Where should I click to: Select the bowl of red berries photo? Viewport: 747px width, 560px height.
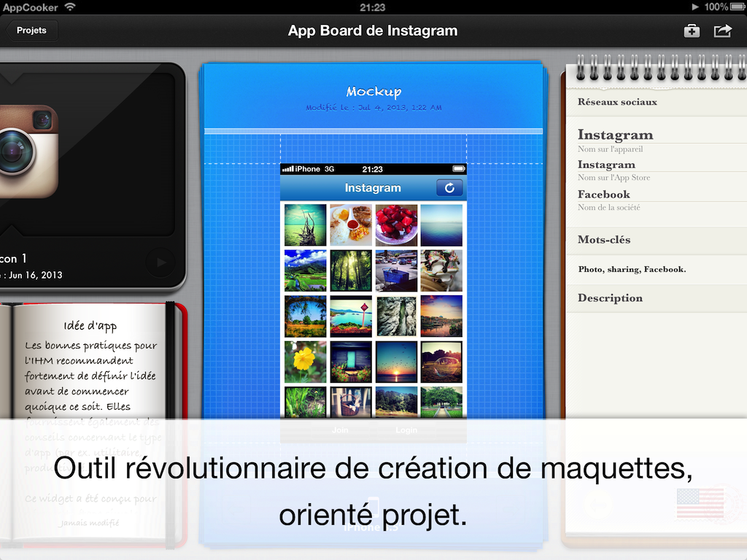point(396,225)
